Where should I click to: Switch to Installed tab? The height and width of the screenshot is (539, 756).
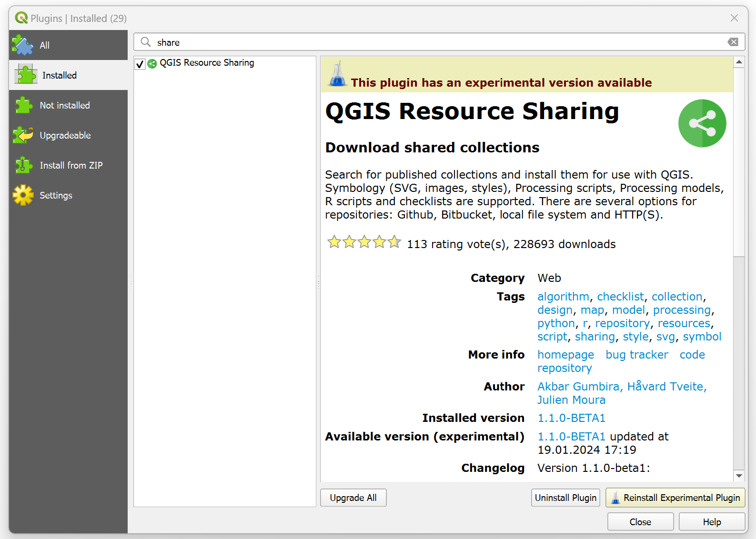tap(68, 75)
